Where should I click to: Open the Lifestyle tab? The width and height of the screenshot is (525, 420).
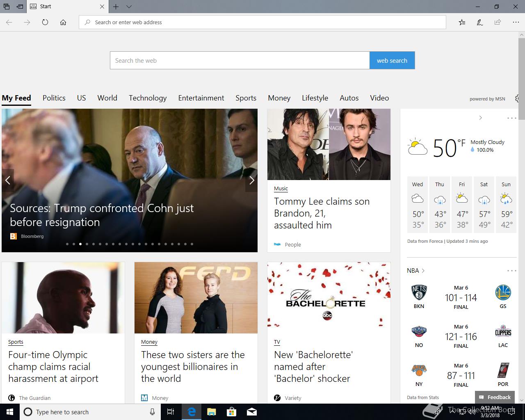tap(315, 98)
